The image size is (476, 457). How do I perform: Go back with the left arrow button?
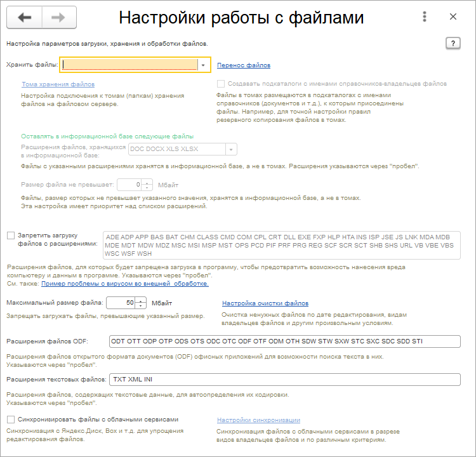(24, 17)
